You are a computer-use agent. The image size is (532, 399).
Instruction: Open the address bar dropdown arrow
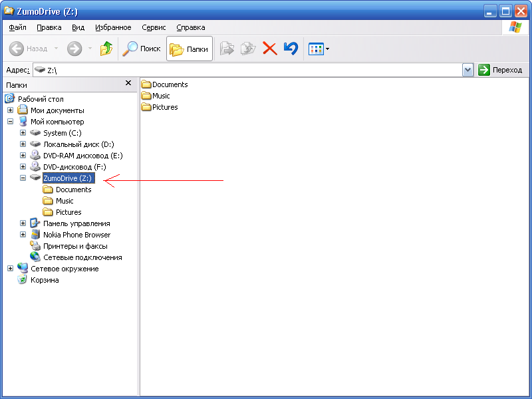pos(468,70)
